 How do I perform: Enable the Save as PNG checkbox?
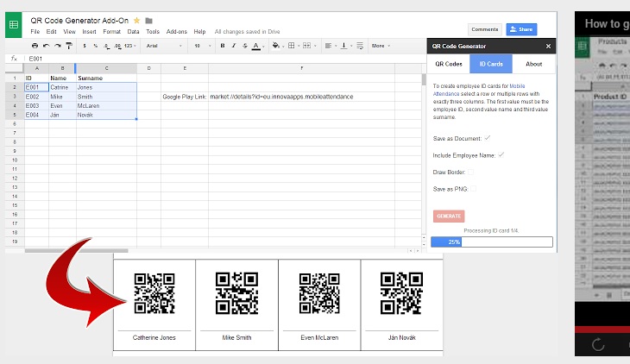point(473,189)
